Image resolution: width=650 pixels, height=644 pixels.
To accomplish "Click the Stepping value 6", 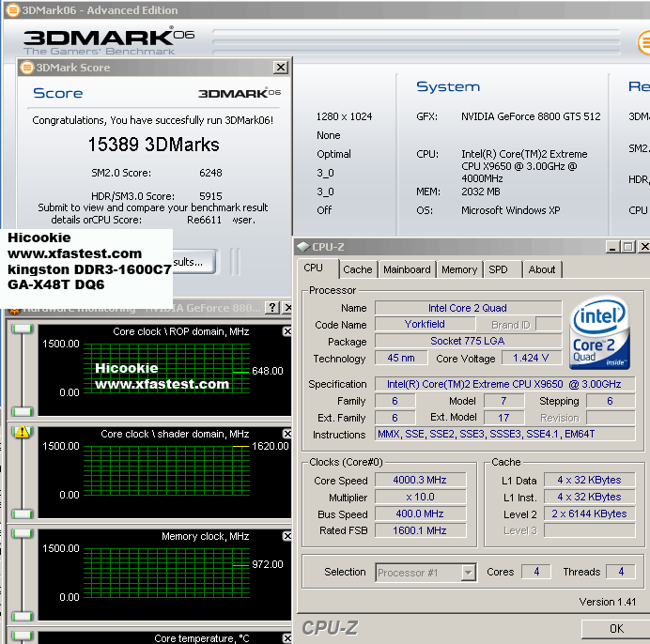I will 611,401.
